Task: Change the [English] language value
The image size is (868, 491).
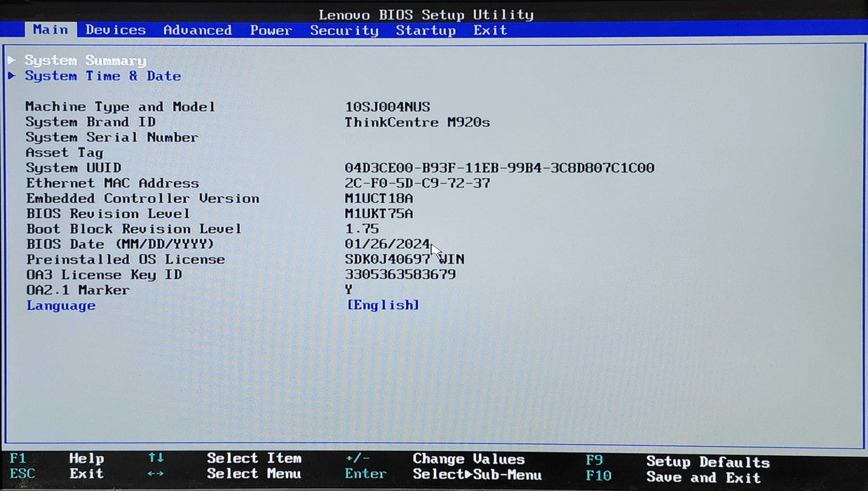Action: tap(383, 305)
